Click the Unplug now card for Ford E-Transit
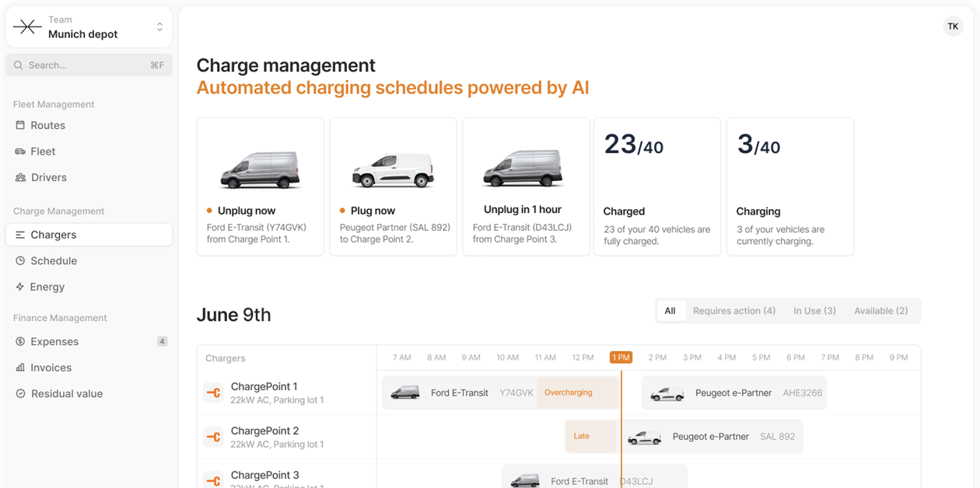Screen dimensions: 980x488 click(260, 186)
